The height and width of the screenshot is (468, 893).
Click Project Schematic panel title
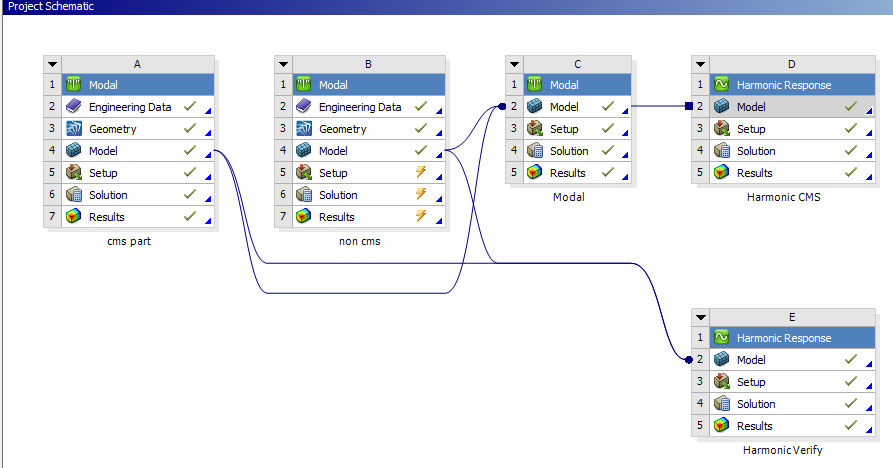point(51,6)
